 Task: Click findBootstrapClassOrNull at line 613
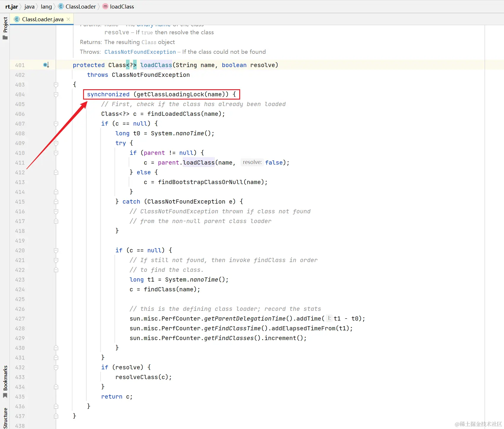tap(201, 182)
